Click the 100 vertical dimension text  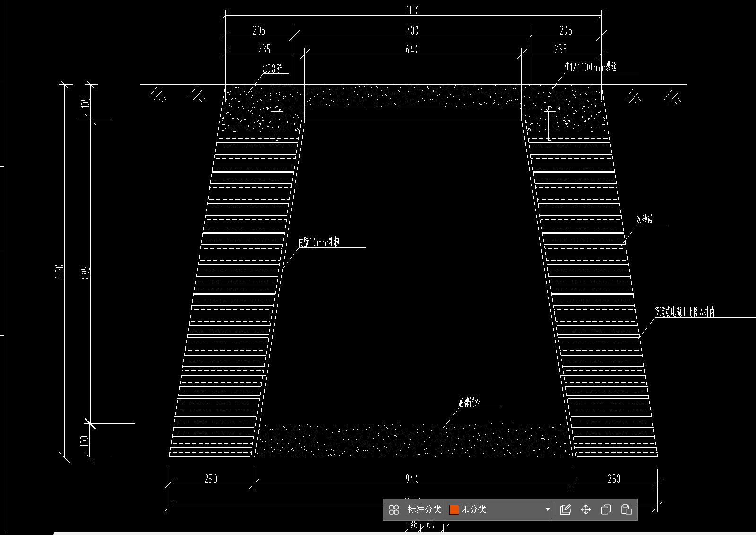click(x=85, y=441)
